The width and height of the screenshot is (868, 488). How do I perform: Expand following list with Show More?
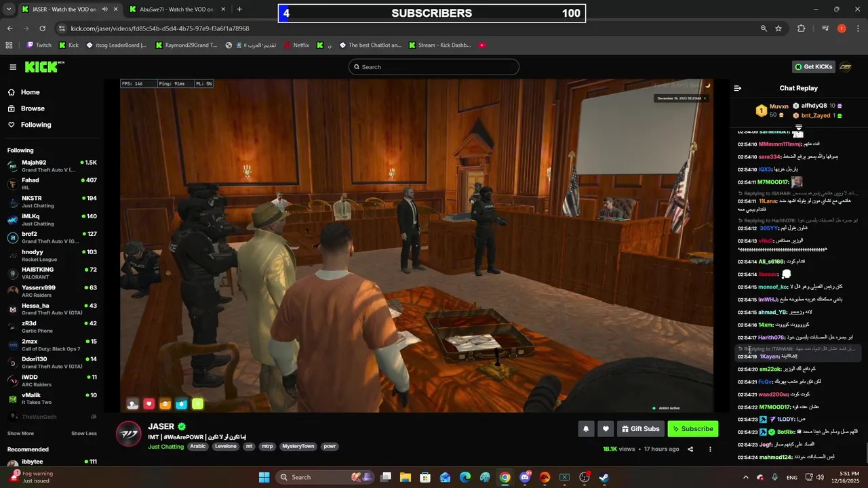pos(20,434)
